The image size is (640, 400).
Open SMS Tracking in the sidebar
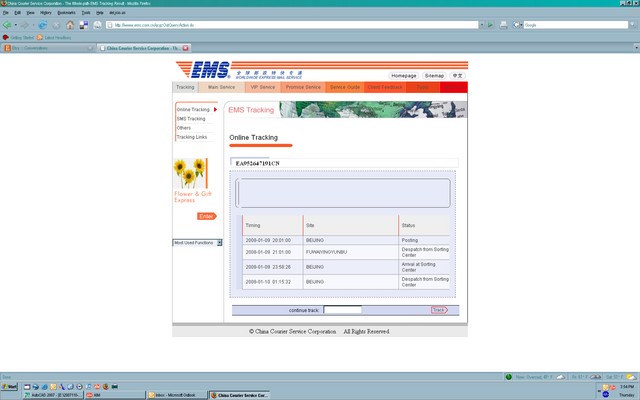point(191,119)
